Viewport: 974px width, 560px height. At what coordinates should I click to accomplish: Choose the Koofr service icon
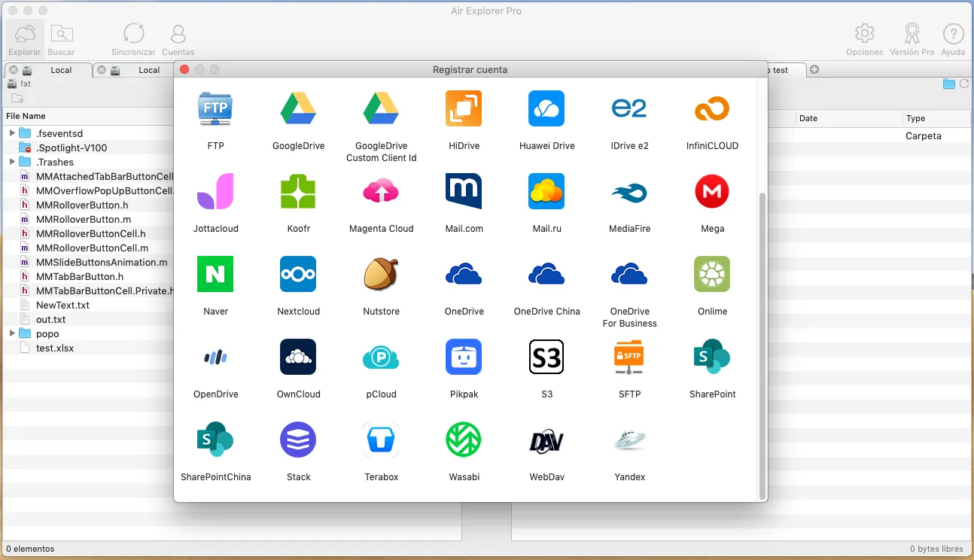pos(298,191)
